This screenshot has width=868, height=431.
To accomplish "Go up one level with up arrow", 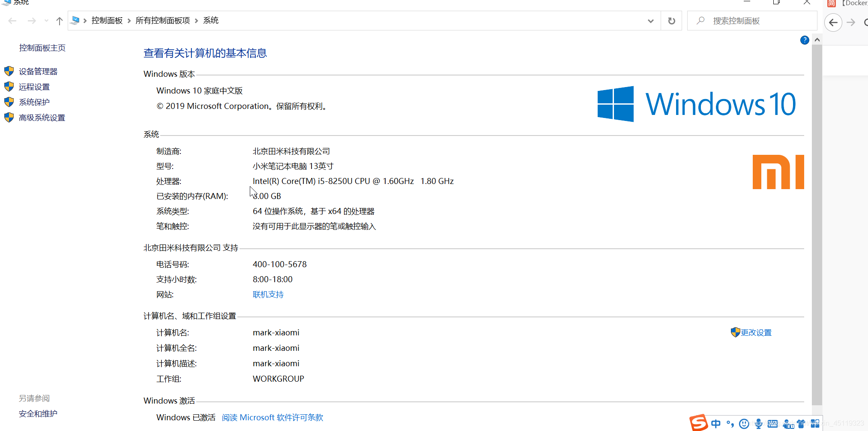I will pos(60,21).
